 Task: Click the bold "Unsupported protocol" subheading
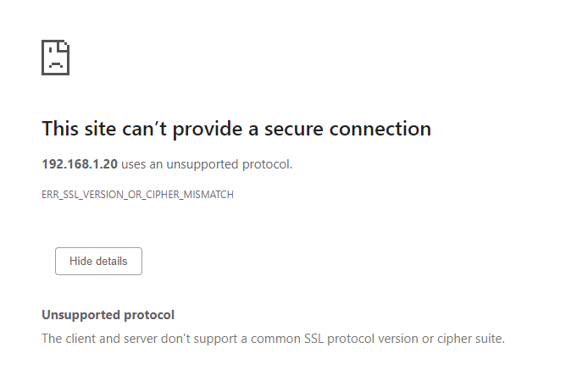tap(108, 315)
